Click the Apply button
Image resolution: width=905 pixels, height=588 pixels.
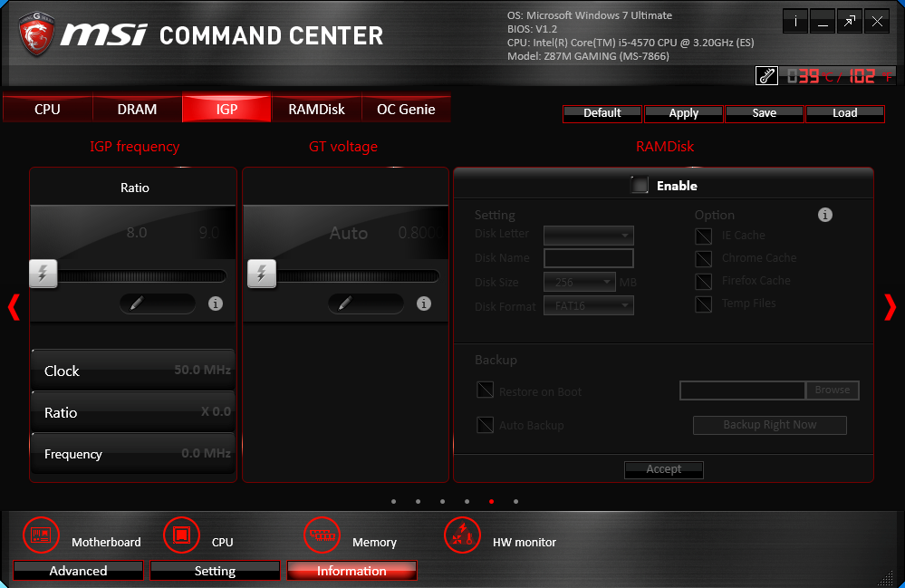683,113
